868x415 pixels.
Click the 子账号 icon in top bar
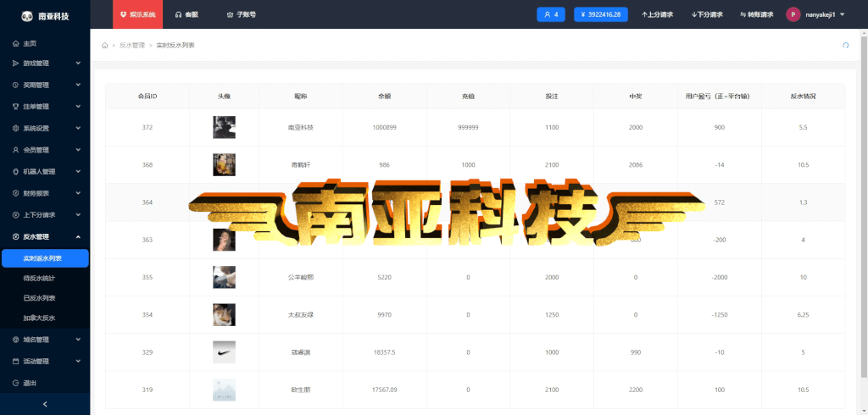click(x=230, y=15)
